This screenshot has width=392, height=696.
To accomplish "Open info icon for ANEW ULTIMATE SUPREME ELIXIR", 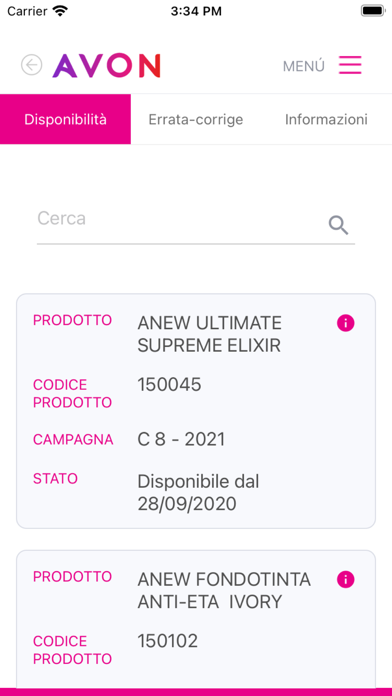I will [345, 323].
